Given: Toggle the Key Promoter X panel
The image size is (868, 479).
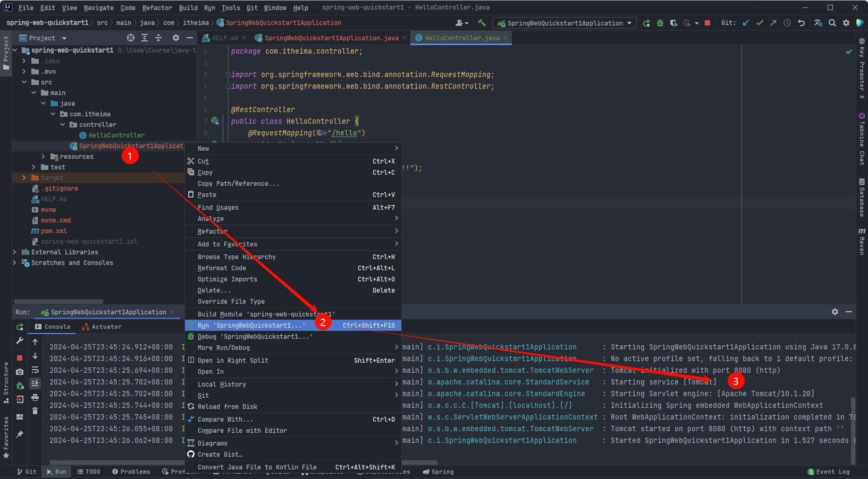Looking at the screenshot, I should 862,68.
